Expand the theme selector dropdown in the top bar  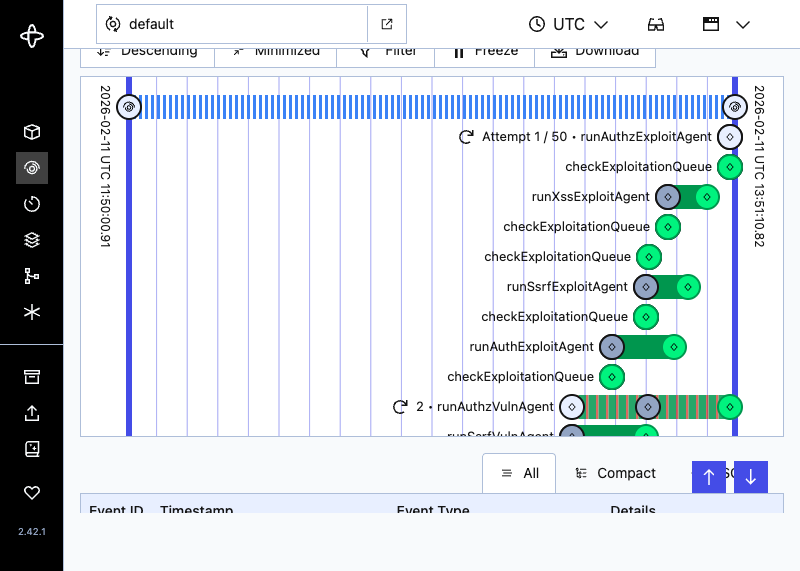pos(726,24)
